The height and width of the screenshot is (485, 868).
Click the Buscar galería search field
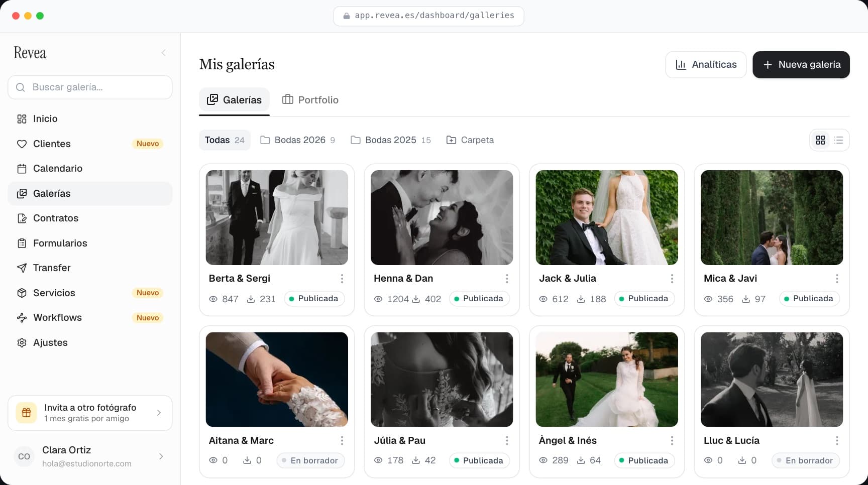click(x=90, y=87)
